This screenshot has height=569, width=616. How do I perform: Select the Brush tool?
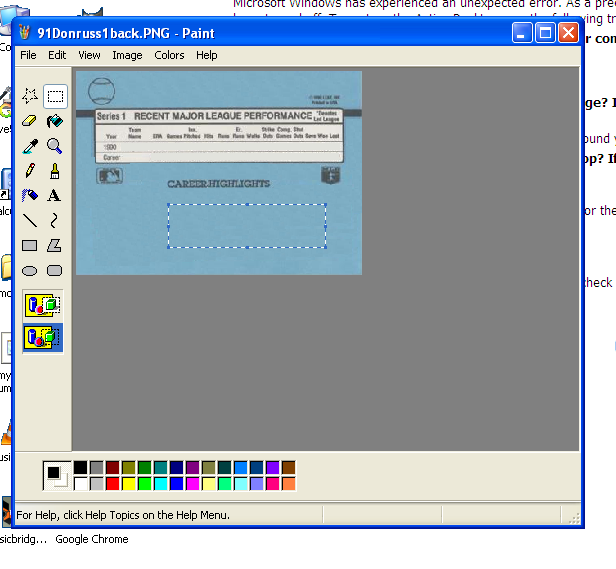55,171
